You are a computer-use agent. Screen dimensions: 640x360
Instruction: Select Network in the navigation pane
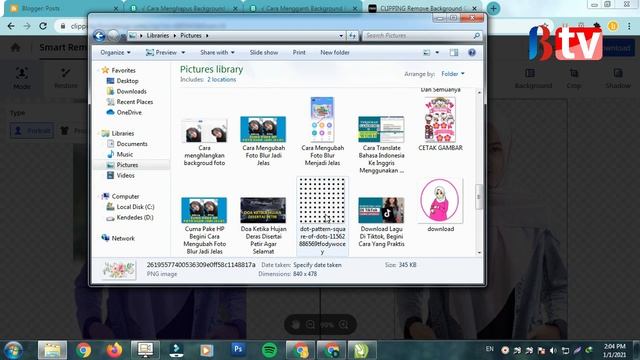pyautogui.click(x=122, y=238)
